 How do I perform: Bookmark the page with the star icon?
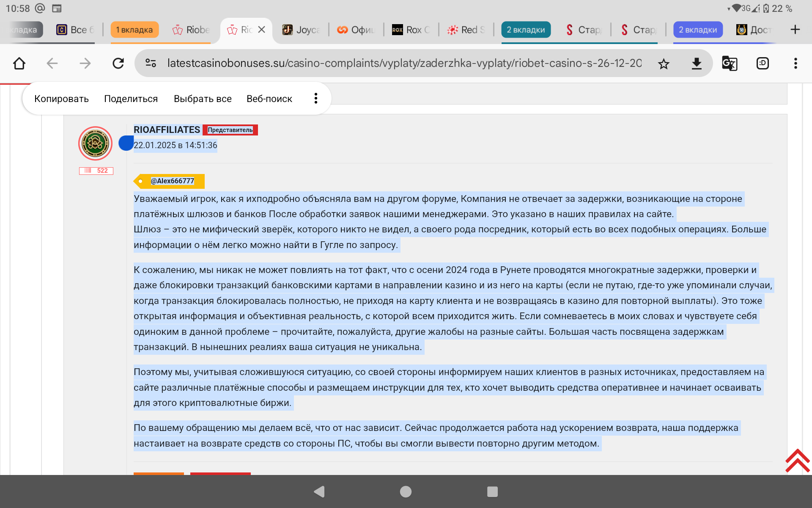[x=664, y=64]
